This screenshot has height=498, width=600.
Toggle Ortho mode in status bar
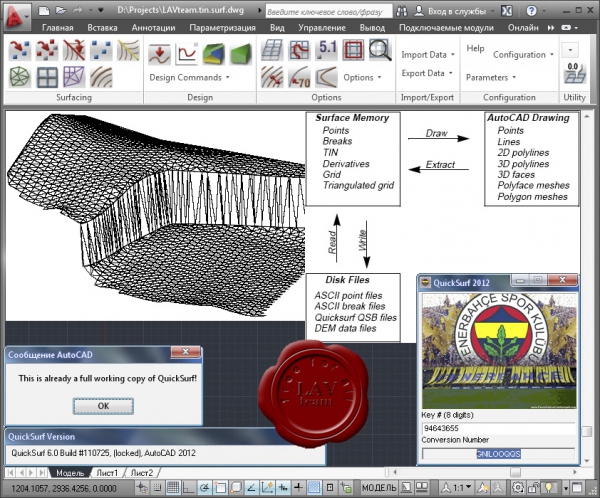[x=189, y=487]
